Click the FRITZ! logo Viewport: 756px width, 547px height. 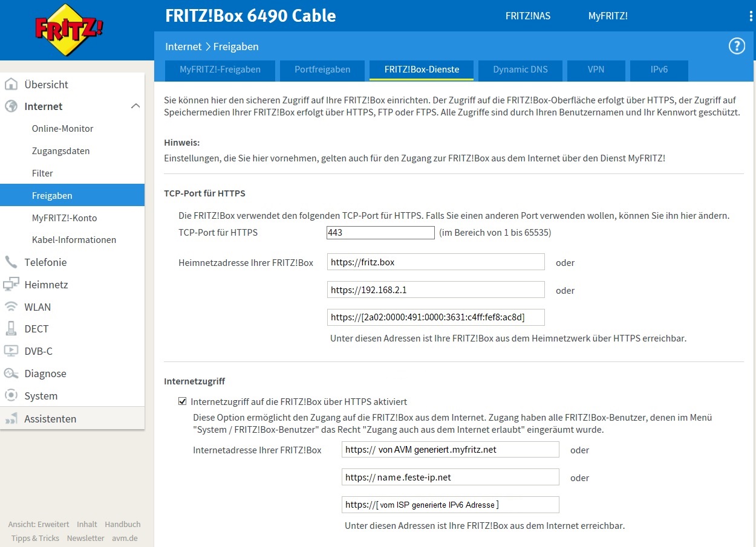pos(69,29)
